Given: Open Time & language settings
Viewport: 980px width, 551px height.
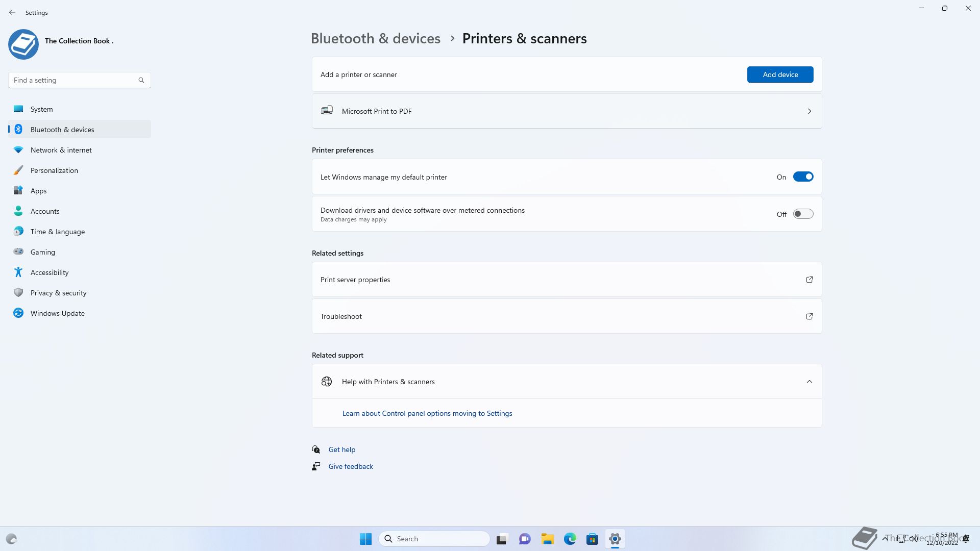Looking at the screenshot, I should click(x=80, y=232).
